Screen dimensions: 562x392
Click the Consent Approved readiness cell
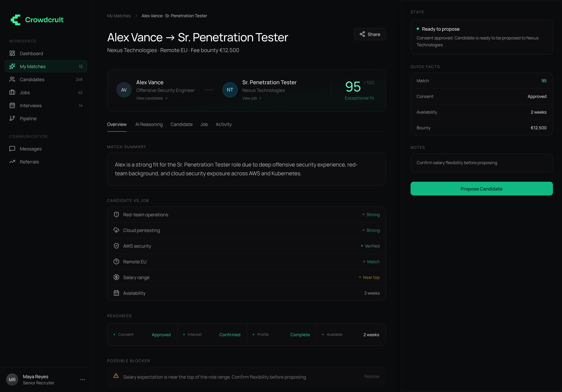tap(142, 334)
